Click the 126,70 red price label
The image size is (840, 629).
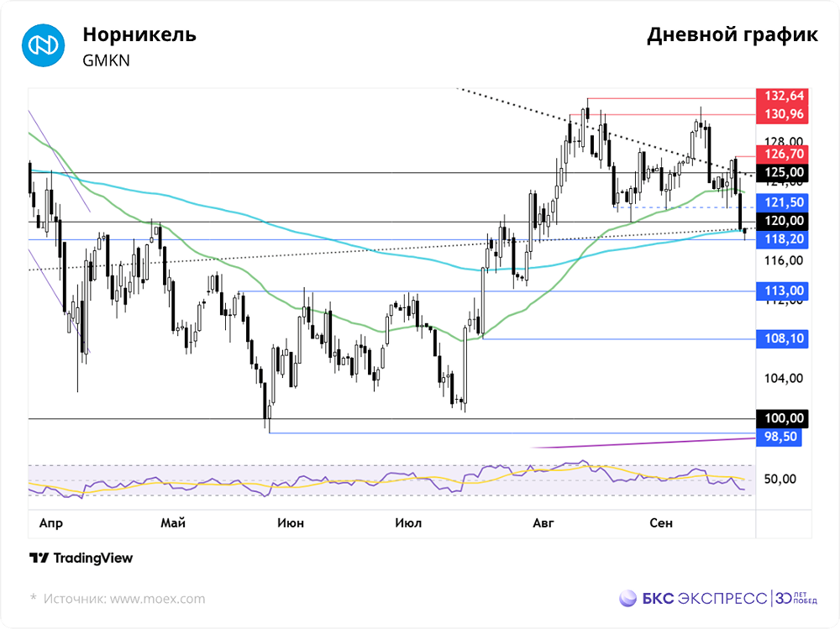coord(782,155)
